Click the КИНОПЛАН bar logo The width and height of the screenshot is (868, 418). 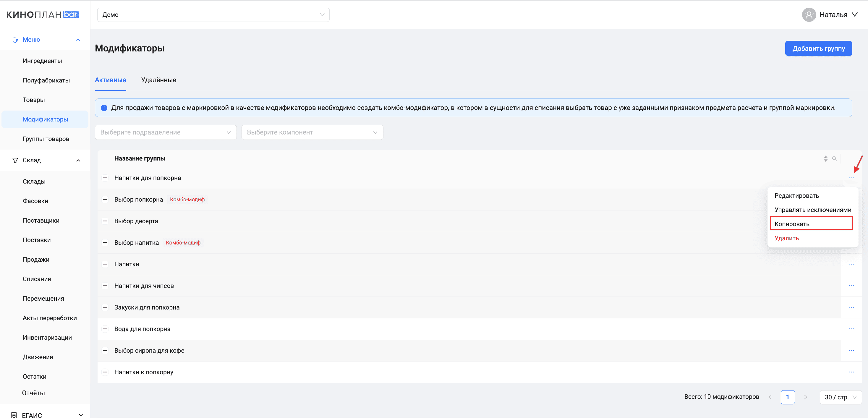pyautogui.click(x=43, y=15)
